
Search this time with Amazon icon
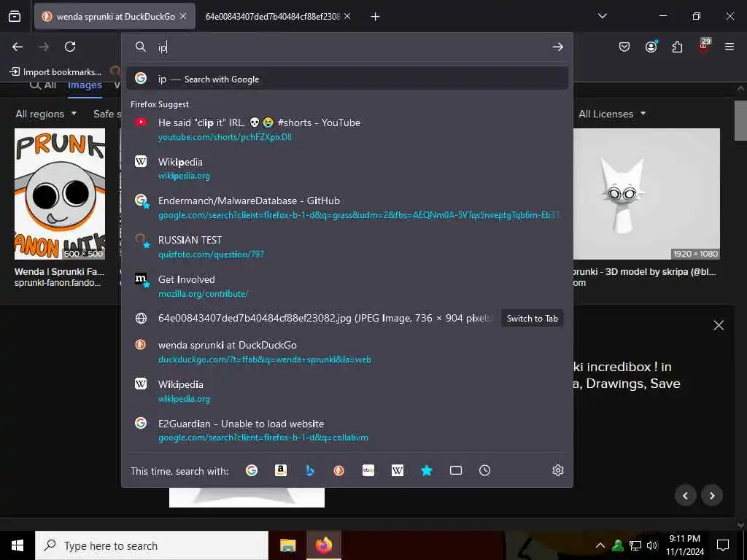pos(281,470)
